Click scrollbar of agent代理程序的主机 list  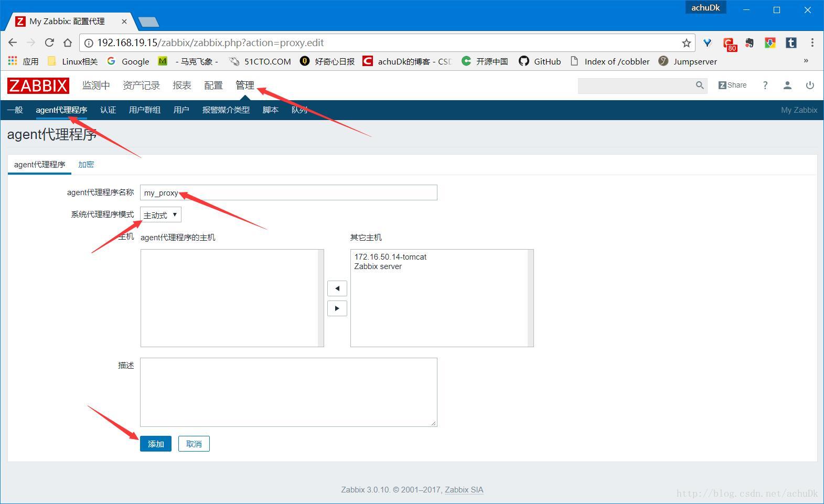321,298
